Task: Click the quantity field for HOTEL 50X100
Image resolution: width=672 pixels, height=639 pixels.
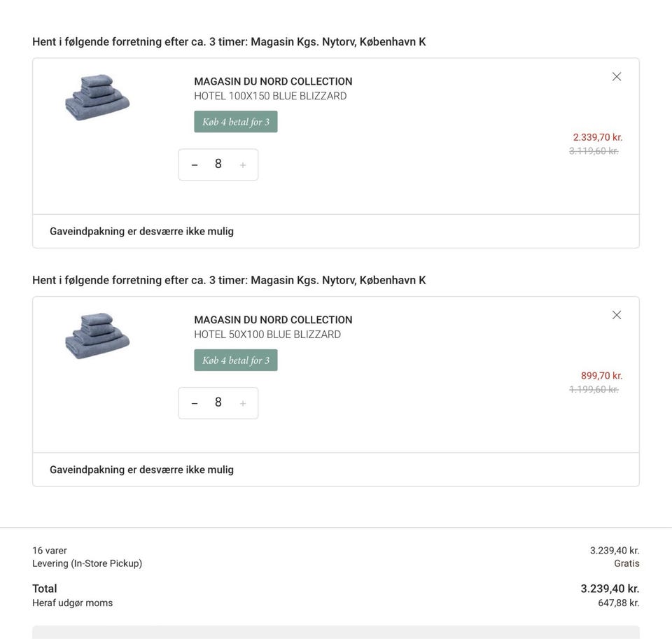Action: click(x=218, y=403)
